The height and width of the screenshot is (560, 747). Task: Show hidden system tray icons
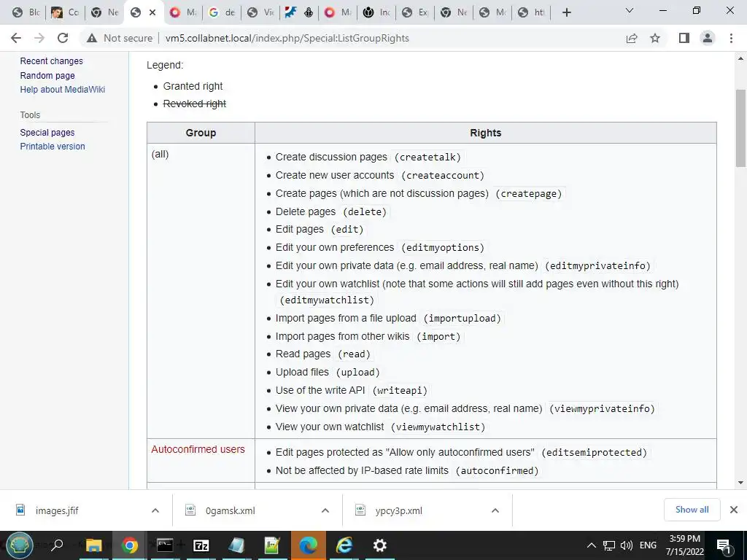pyautogui.click(x=591, y=545)
